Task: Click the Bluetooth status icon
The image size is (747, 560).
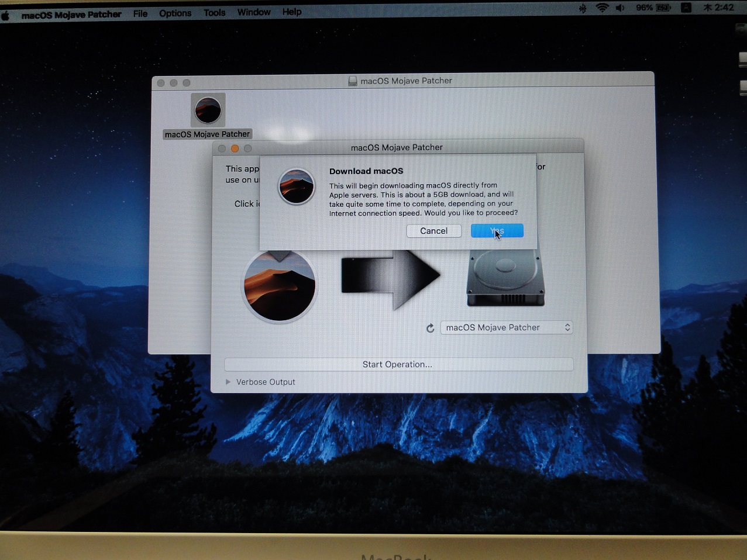Action: (x=582, y=8)
